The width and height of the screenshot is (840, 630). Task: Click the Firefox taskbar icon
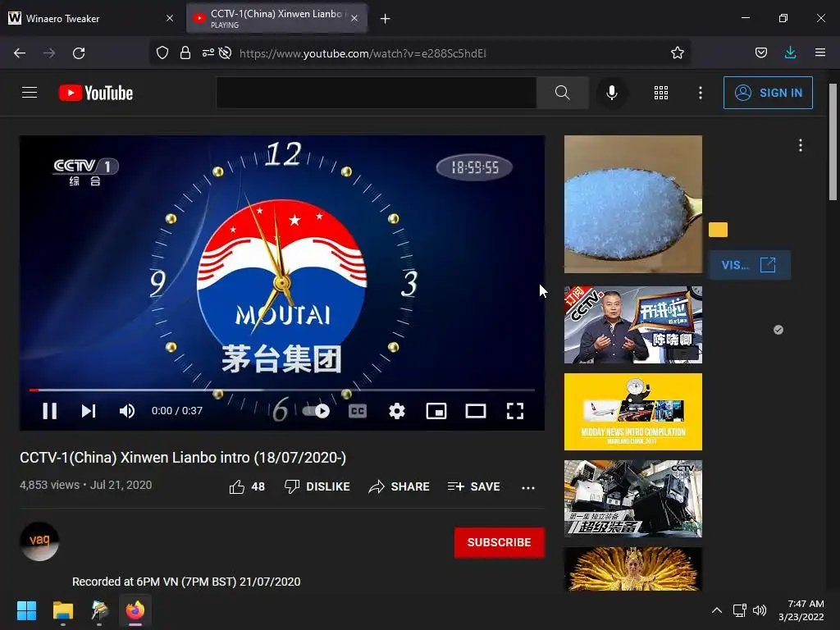click(135, 610)
